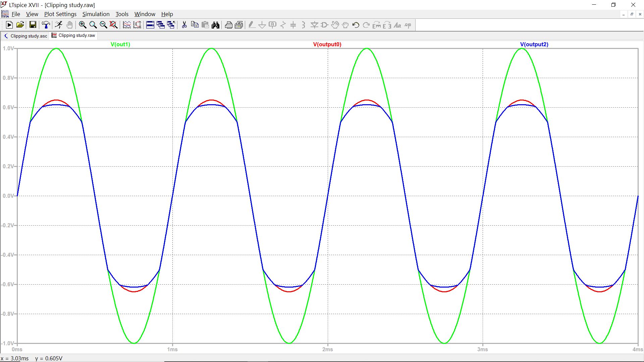This screenshot has height=362, width=644.
Task: Select the Clipping study.raw tab
Action: (x=76, y=36)
